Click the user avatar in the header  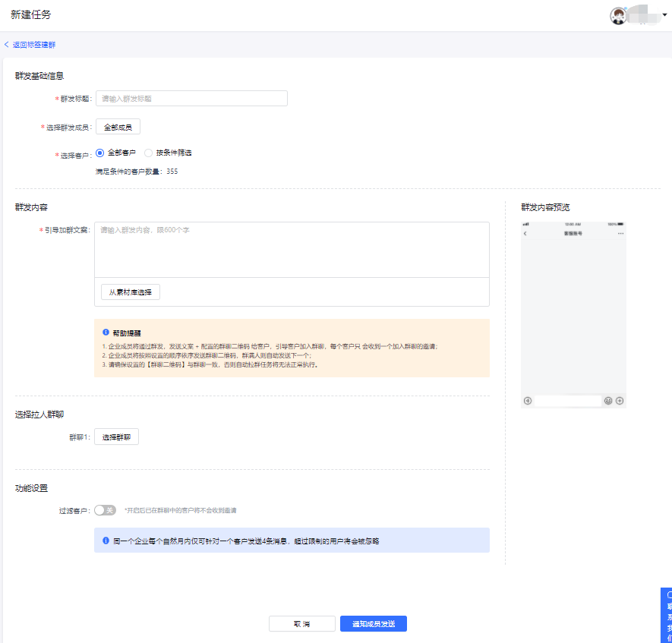619,16
